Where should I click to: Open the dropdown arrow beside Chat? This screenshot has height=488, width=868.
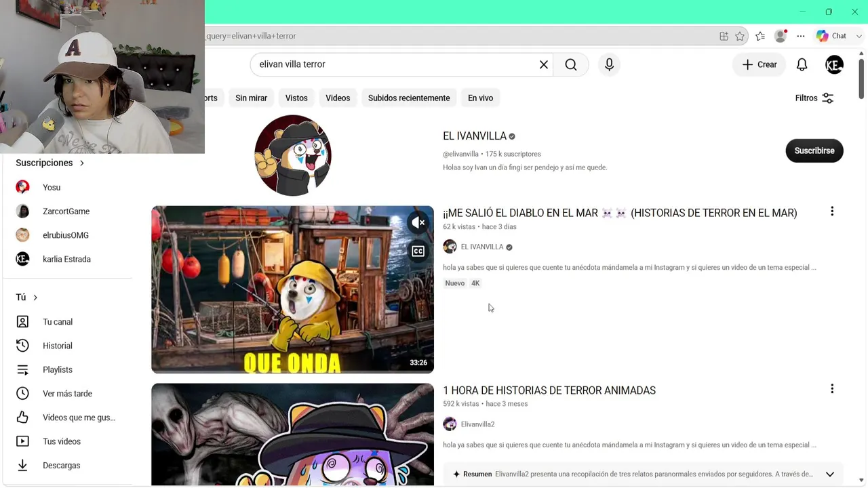859,36
